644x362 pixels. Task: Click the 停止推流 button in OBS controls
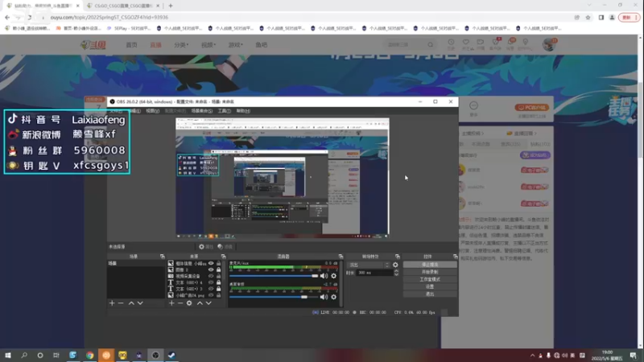click(x=430, y=265)
